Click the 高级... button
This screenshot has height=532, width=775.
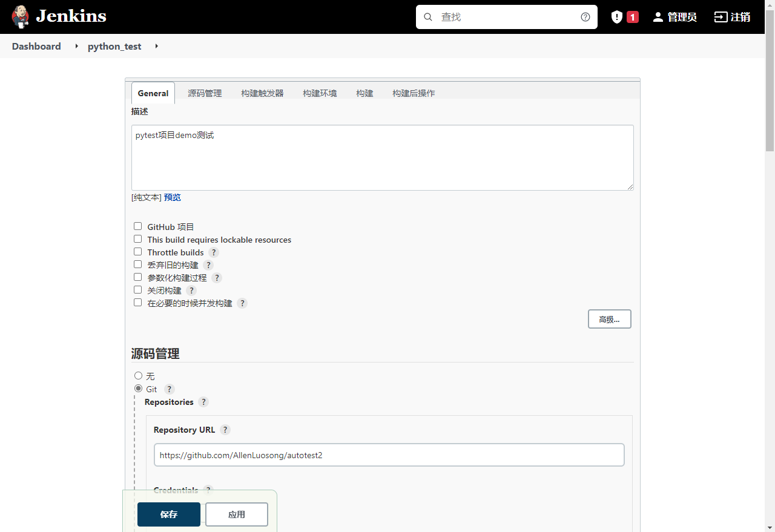point(609,319)
